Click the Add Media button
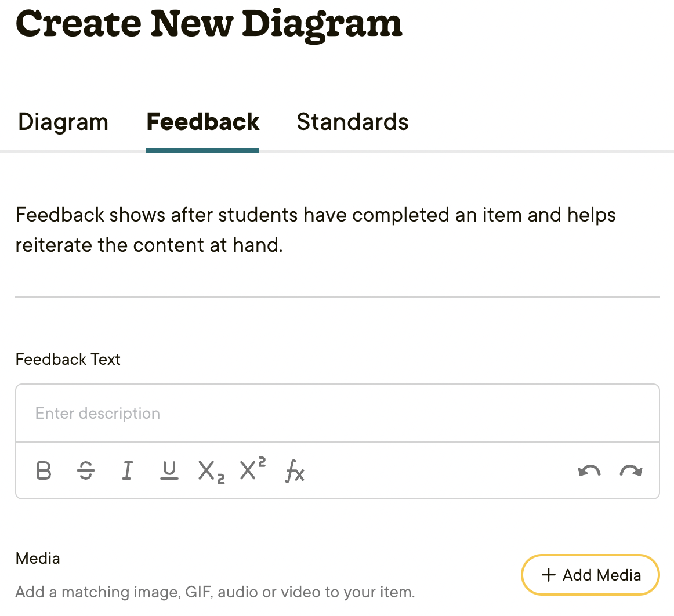 click(590, 575)
